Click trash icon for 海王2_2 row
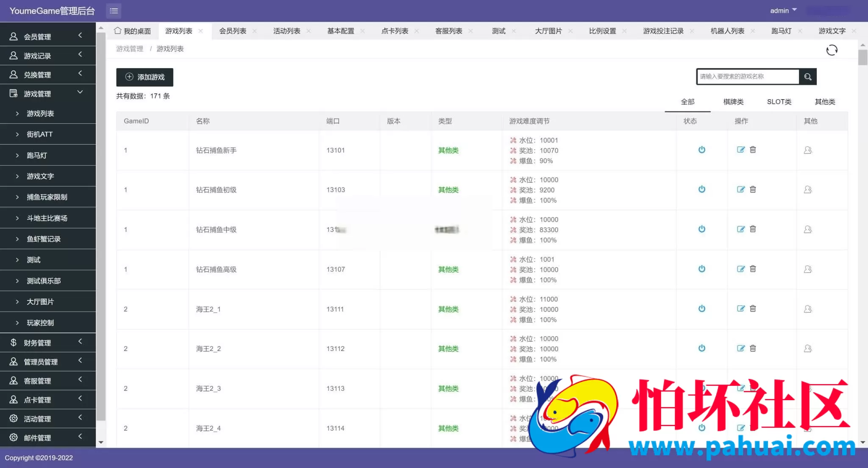The image size is (868, 468). pyautogui.click(x=753, y=348)
